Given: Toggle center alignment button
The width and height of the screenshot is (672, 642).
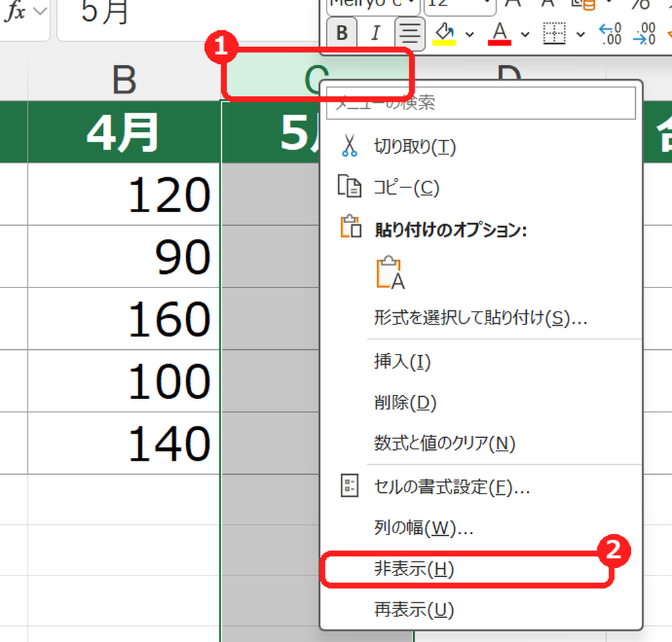Looking at the screenshot, I should [410, 33].
